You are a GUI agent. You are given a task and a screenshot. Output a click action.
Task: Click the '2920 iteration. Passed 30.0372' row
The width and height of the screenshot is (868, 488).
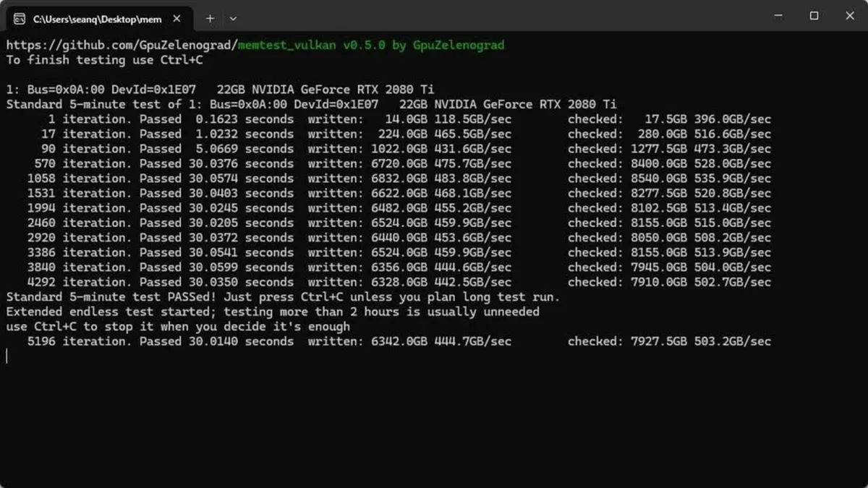coord(399,238)
